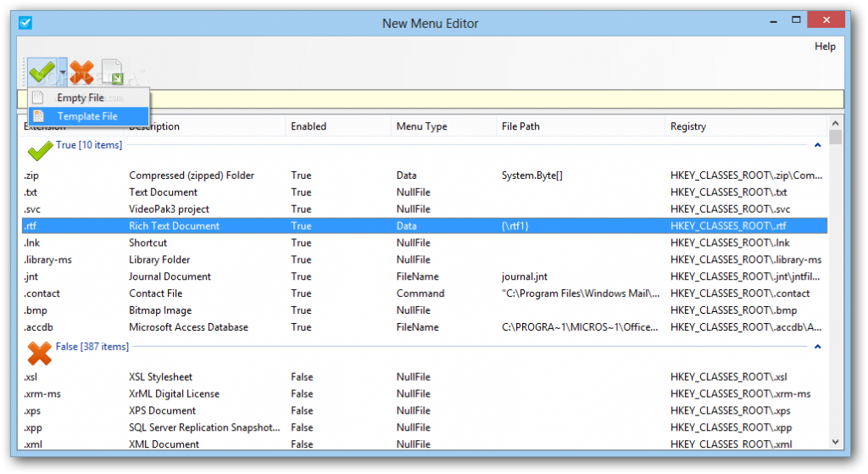This screenshot has width=868, height=474.
Task: Sort by the Registry column header
Action: [x=746, y=126]
